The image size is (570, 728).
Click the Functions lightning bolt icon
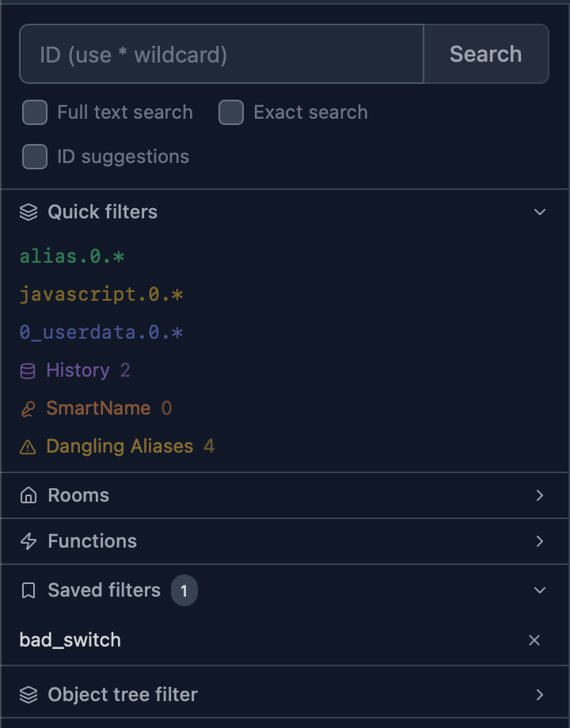(x=28, y=541)
